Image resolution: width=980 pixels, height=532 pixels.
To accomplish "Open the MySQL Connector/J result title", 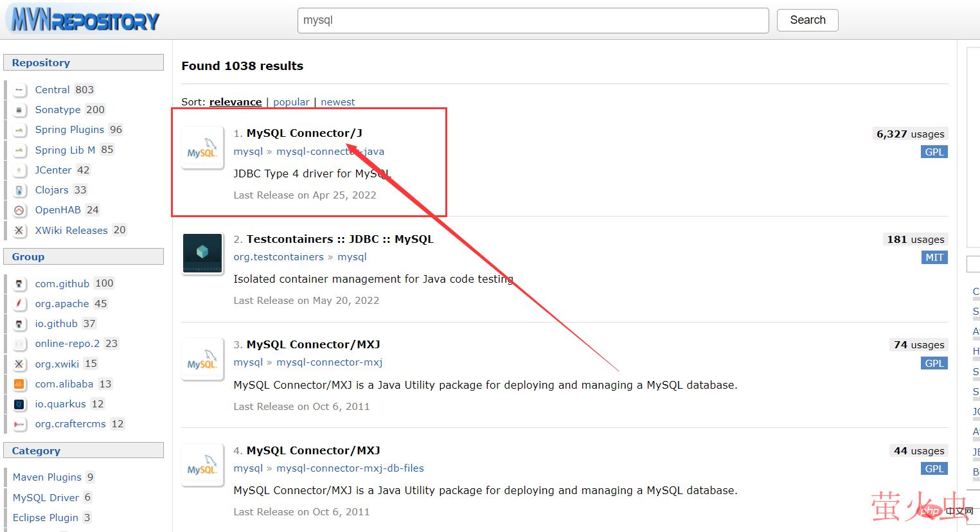I will [305, 133].
